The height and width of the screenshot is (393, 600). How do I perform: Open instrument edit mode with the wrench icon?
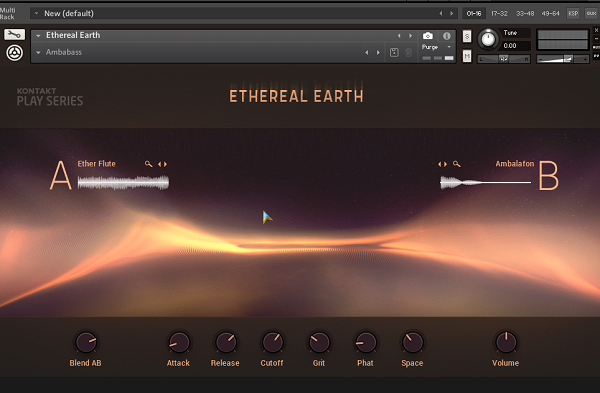coord(14,34)
